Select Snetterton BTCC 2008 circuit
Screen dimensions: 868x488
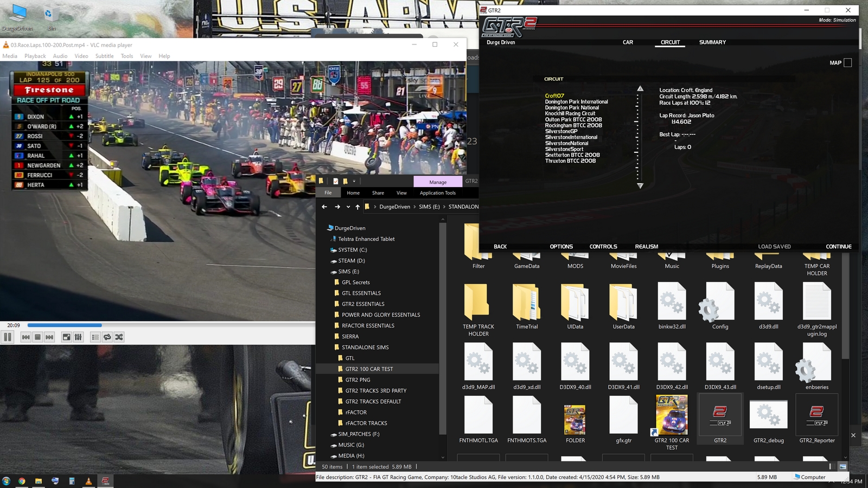point(572,155)
